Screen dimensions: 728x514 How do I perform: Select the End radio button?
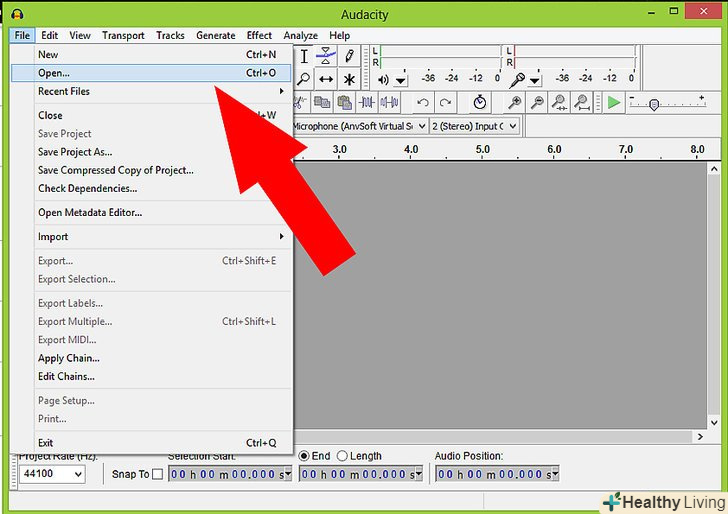tap(305, 456)
